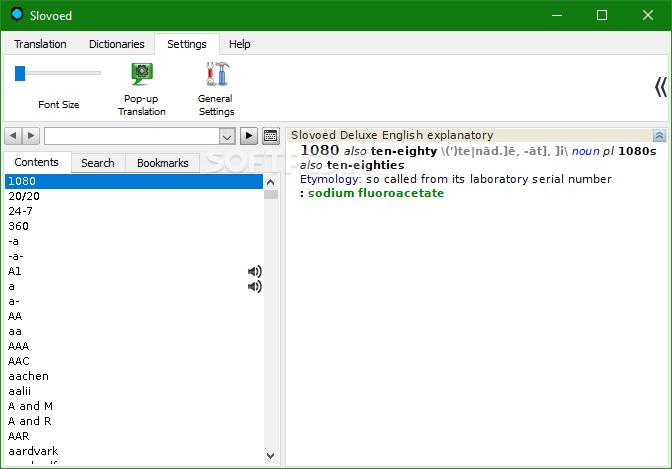Go back with left arrow button
672x469 pixels.
(x=13, y=136)
